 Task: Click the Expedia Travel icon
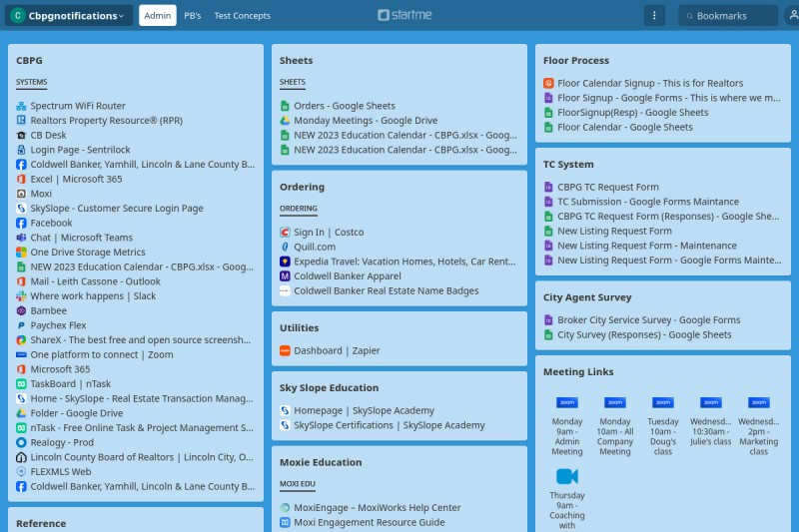(x=285, y=262)
